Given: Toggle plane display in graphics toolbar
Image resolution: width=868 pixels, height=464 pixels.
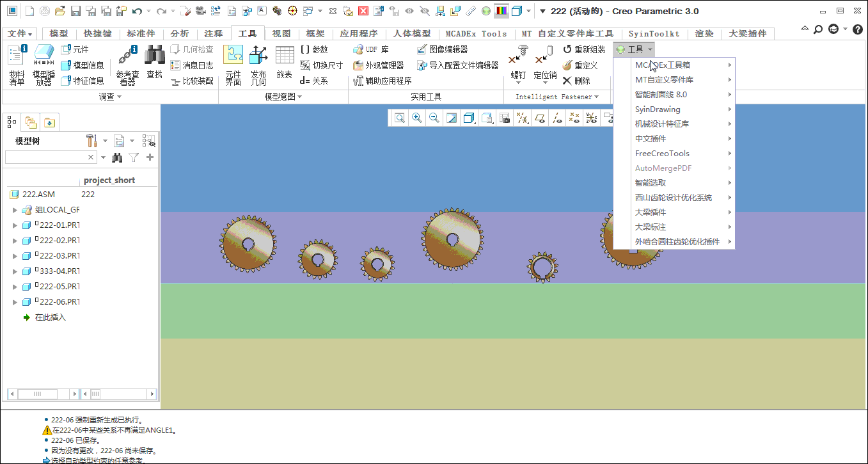Looking at the screenshot, I should click(540, 118).
